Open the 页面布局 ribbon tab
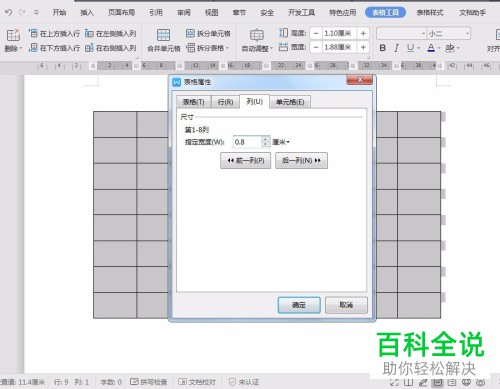The height and width of the screenshot is (389, 500). [121, 13]
